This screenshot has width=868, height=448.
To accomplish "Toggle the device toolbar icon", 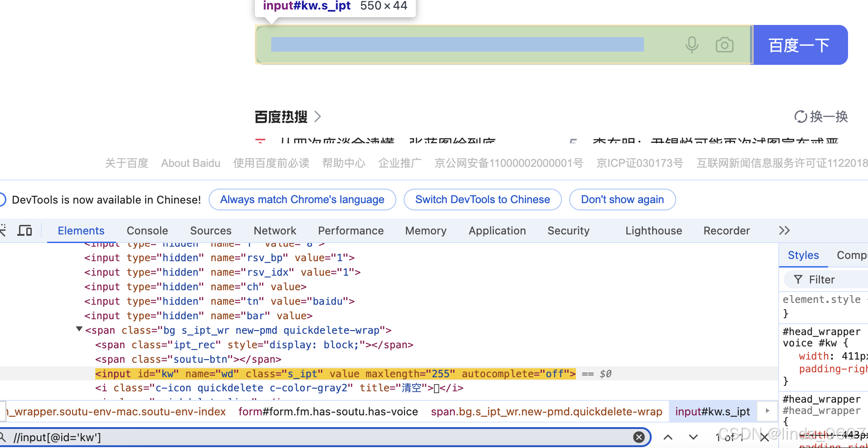I will 24,230.
